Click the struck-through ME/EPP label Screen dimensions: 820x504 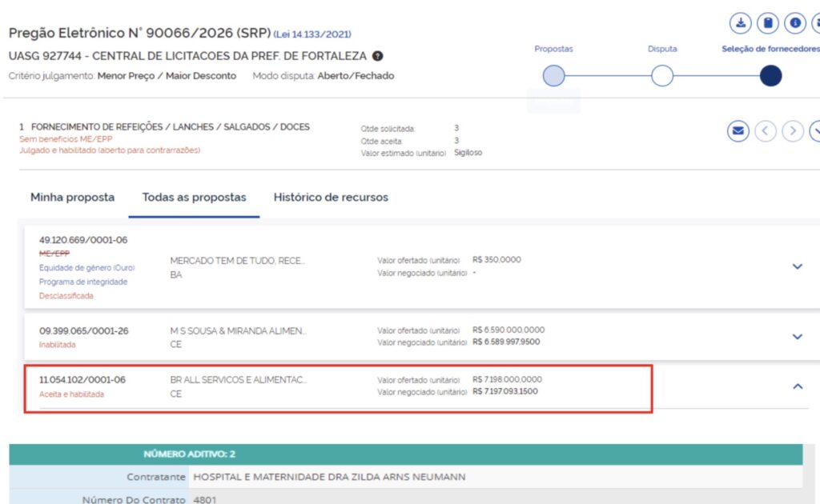tap(54, 254)
